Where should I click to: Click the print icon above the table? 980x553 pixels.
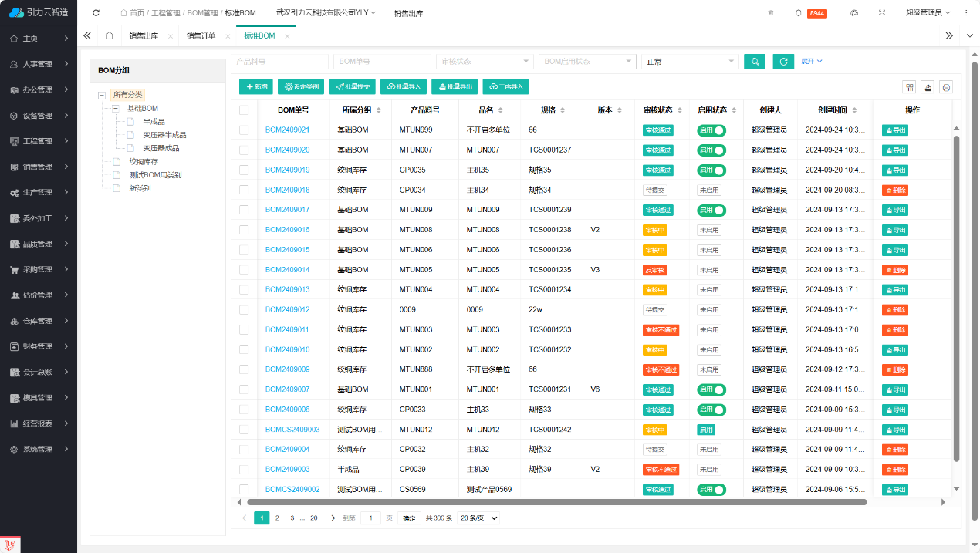point(946,87)
